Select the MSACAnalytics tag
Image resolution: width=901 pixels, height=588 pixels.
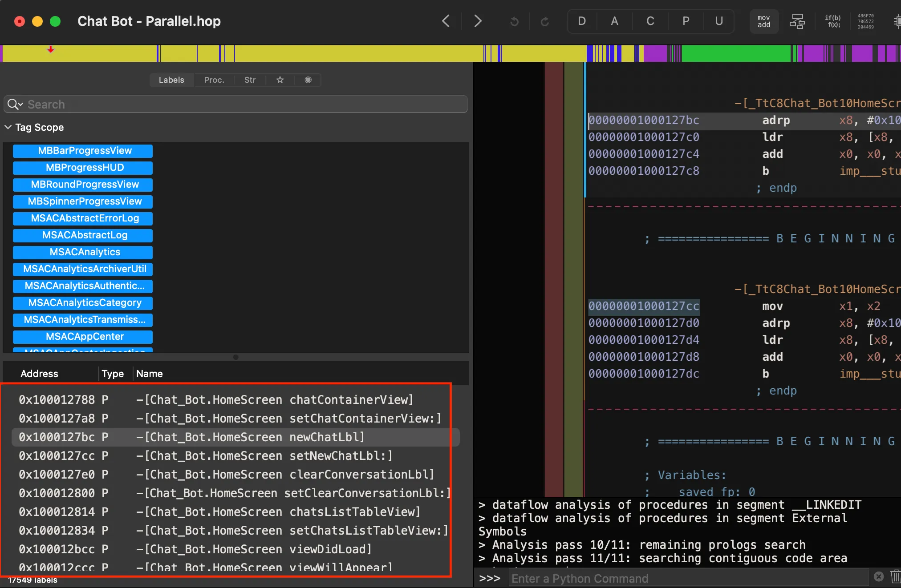coord(85,252)
